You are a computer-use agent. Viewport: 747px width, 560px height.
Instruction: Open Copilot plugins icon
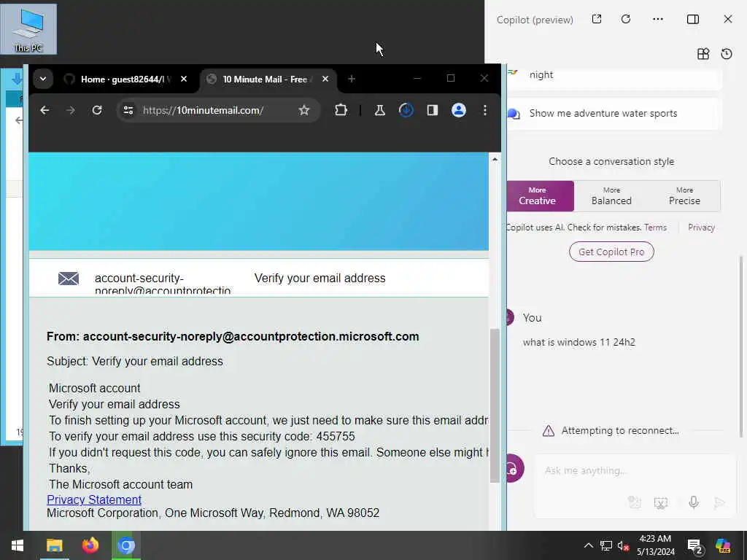[x=703, y=54]
